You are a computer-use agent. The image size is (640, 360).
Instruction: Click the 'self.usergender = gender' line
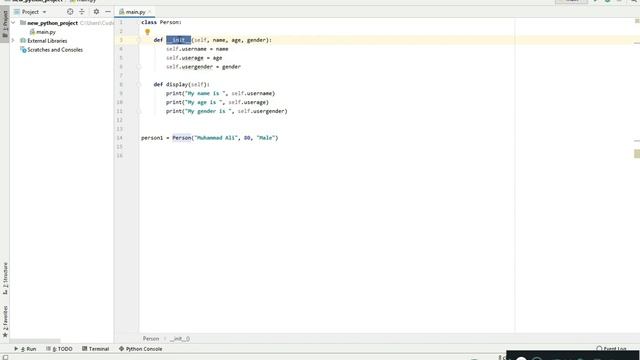tap(203, 67)
